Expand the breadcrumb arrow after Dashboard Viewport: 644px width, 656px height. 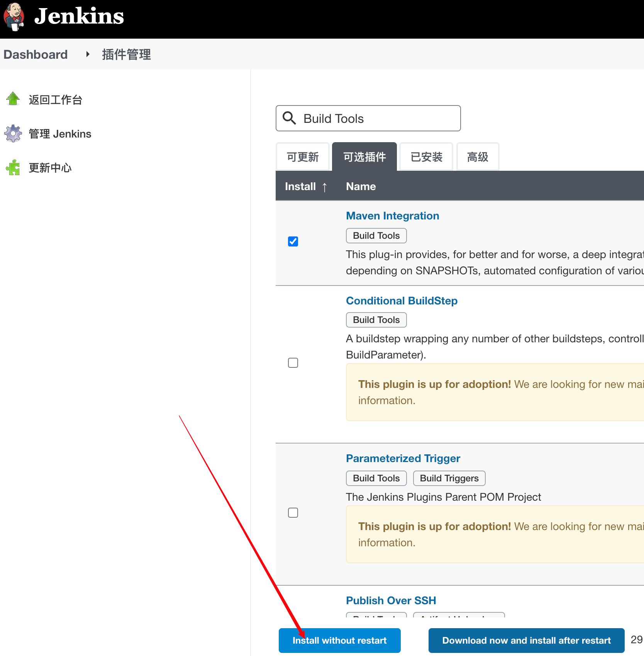pyautogui.click(x=88, y=54)
